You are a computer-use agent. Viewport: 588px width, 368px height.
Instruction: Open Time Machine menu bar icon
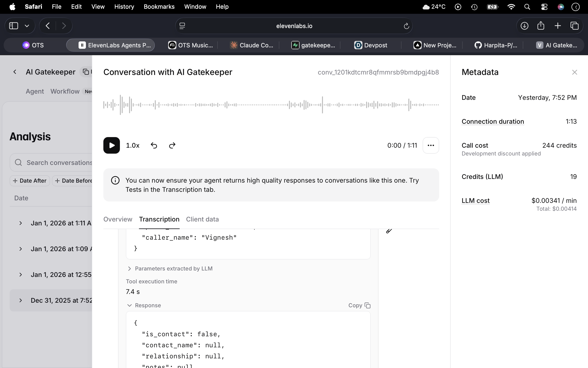[474, 7]
